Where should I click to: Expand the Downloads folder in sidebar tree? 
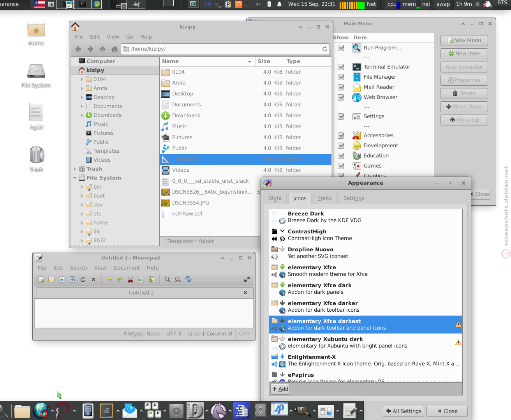pyautogui.click(x=82, y=115)
